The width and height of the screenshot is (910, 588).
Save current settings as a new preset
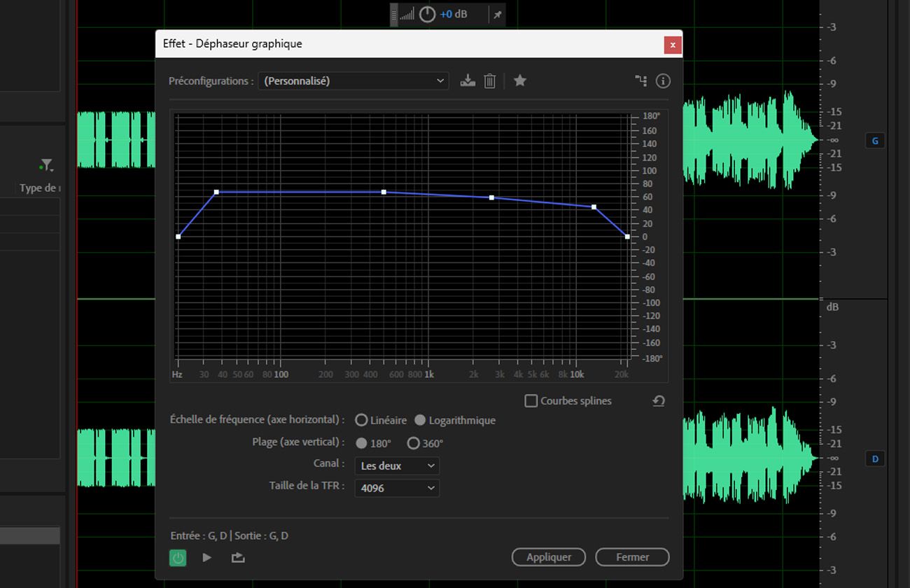pyautogui.click(x=468, y=80)
